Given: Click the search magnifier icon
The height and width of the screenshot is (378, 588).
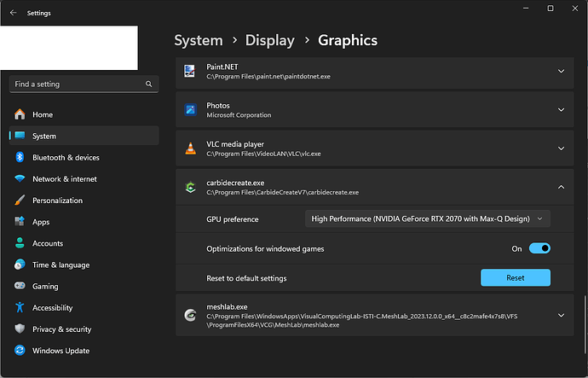Looking at the screenshot, I should (x=149, y=84).
